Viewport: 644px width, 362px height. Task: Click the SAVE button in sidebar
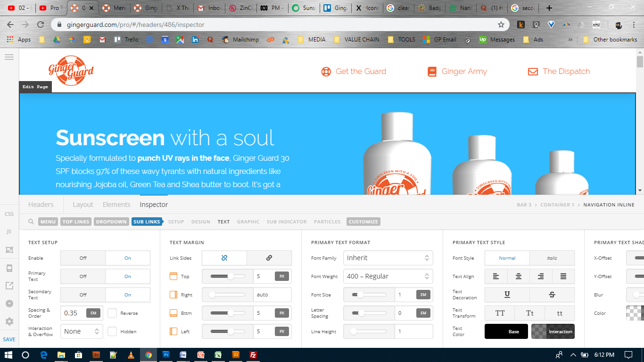click(9, 339)
